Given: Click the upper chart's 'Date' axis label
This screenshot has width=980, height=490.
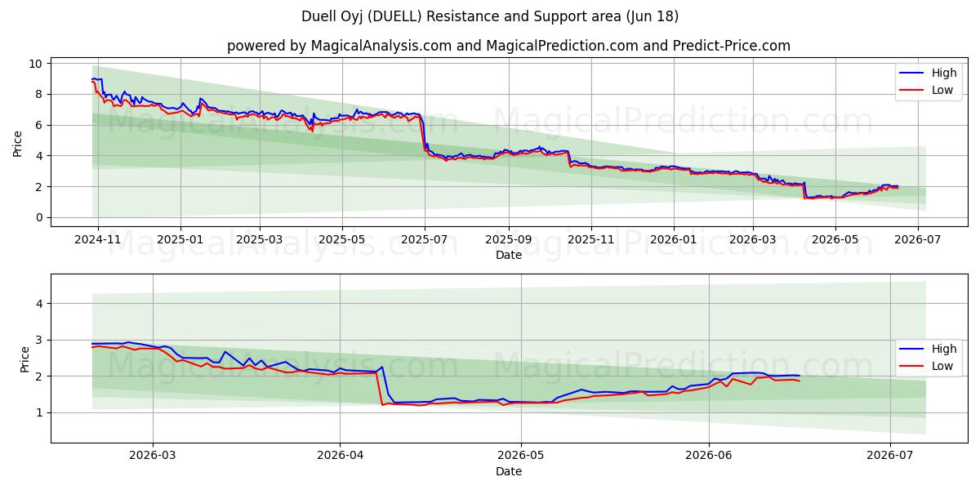Looking at the screenshot, I should point(509,255).
